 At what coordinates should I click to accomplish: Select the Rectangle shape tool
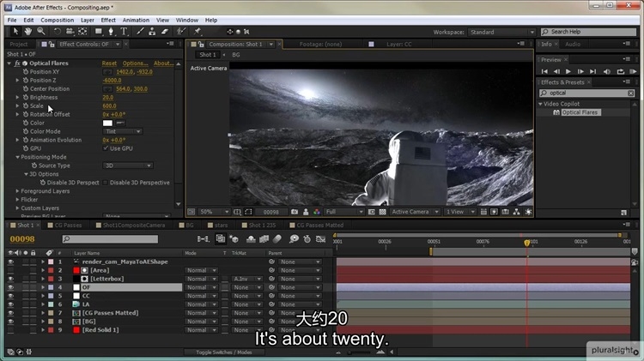coord(99,31)
